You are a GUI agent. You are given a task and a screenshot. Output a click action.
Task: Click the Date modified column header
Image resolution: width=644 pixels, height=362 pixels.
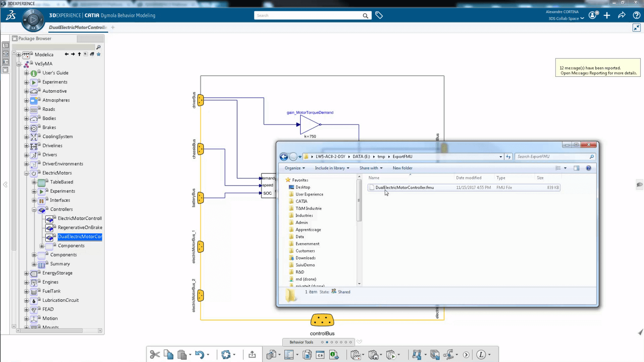click(x=468, y=178)
